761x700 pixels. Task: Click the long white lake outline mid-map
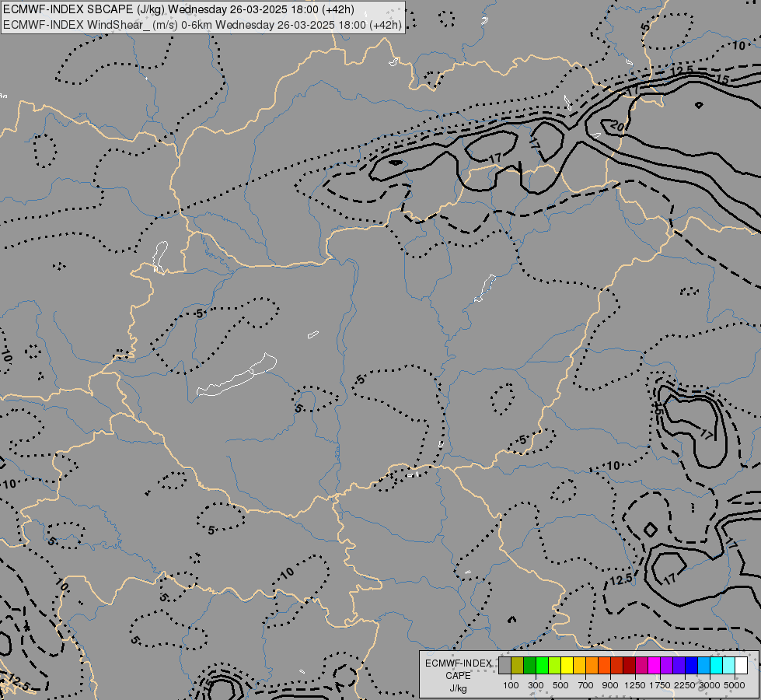click(x=236, y=375)
